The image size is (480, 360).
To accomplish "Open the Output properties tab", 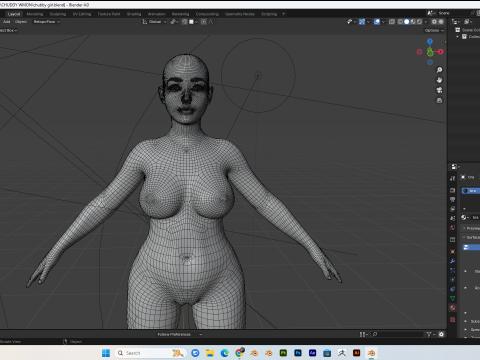I will click(x=452, y=200).
